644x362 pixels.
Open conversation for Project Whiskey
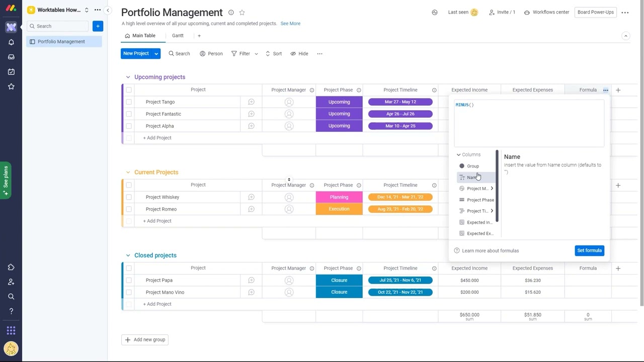pyautogui.click(x=251, y=197)
